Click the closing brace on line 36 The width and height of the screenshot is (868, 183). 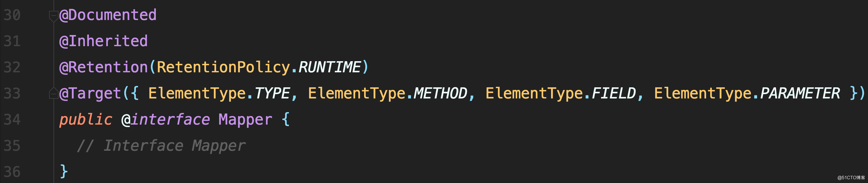pos(64,172)
